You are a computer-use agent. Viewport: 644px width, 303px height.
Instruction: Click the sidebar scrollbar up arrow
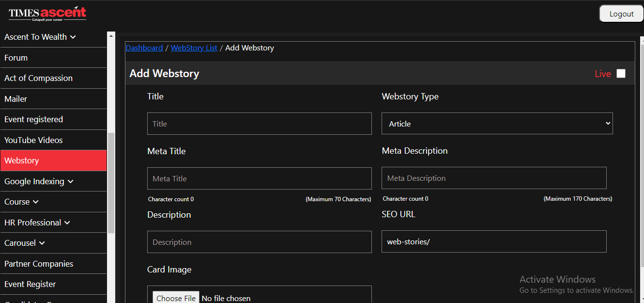tap(111, 35)
